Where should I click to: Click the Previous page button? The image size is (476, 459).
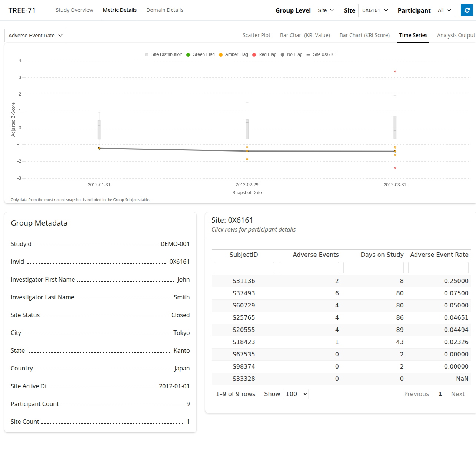[416, 394]
